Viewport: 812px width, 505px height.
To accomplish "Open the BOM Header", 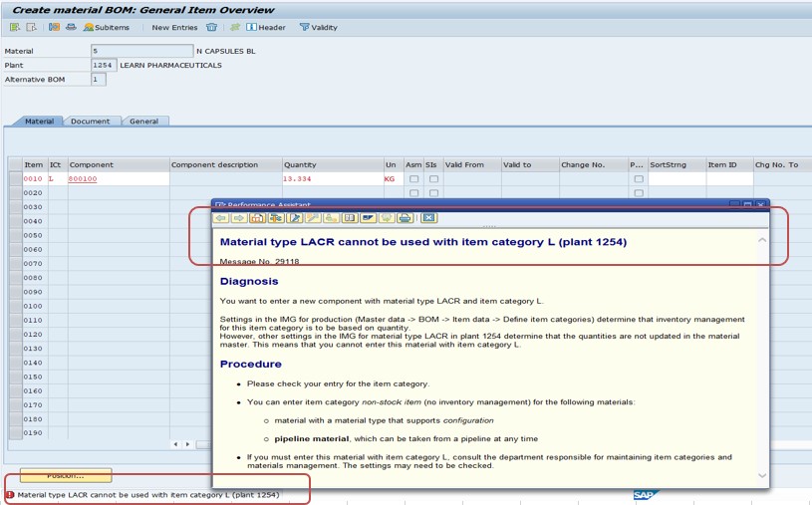I will (266, 28).
